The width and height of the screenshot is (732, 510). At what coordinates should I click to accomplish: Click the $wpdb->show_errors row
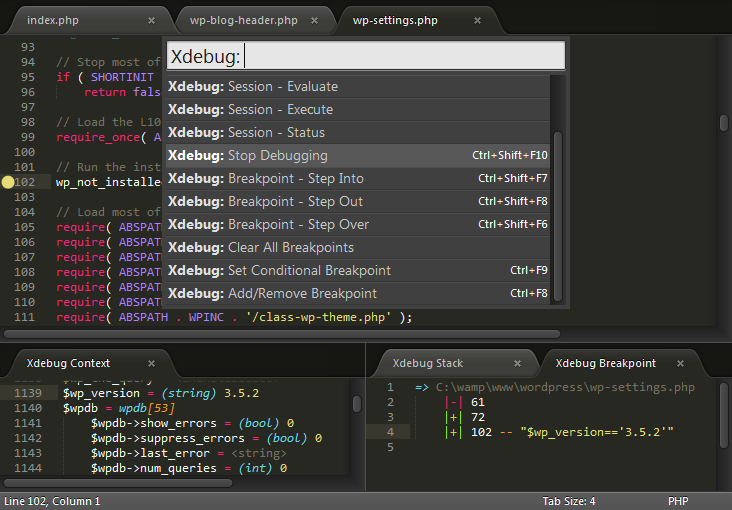192,423
